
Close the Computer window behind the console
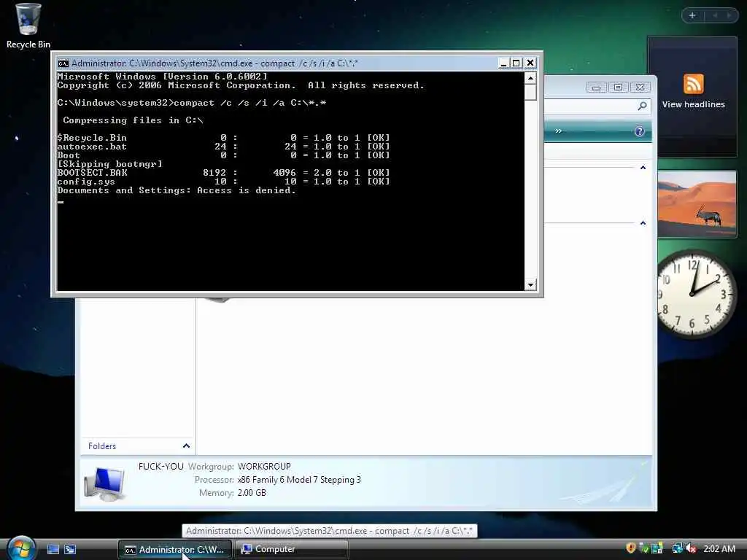(x=640, y=87)
